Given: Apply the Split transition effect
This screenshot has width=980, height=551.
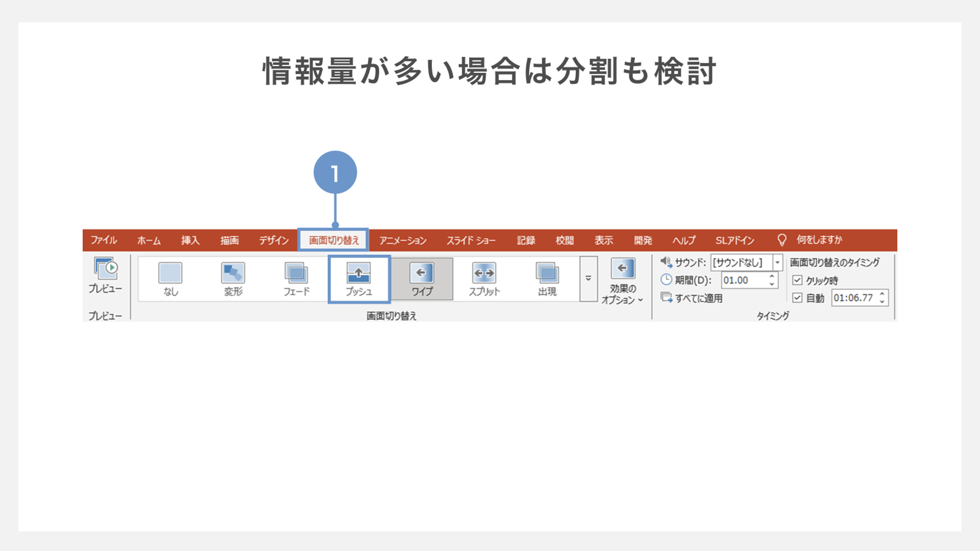Looking at the screenshot, I should tap(484, 274).
